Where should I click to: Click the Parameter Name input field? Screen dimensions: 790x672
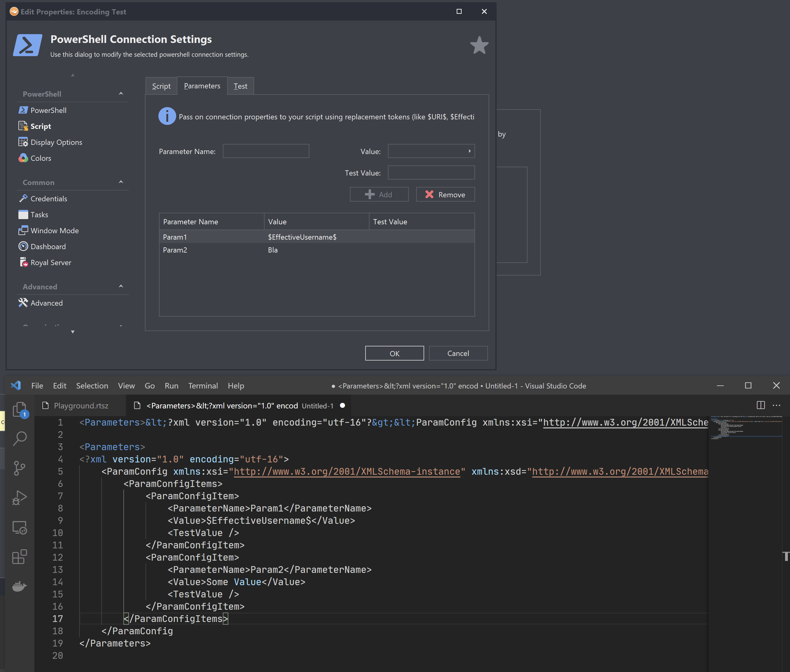click(x=265, y=151)
